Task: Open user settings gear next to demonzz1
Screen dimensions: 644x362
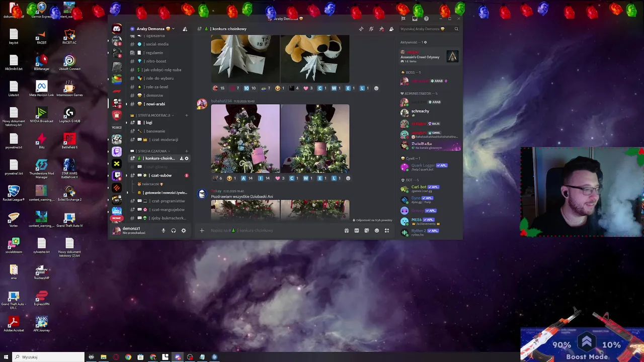Action: pyautogui.click(x=184, y=230)
